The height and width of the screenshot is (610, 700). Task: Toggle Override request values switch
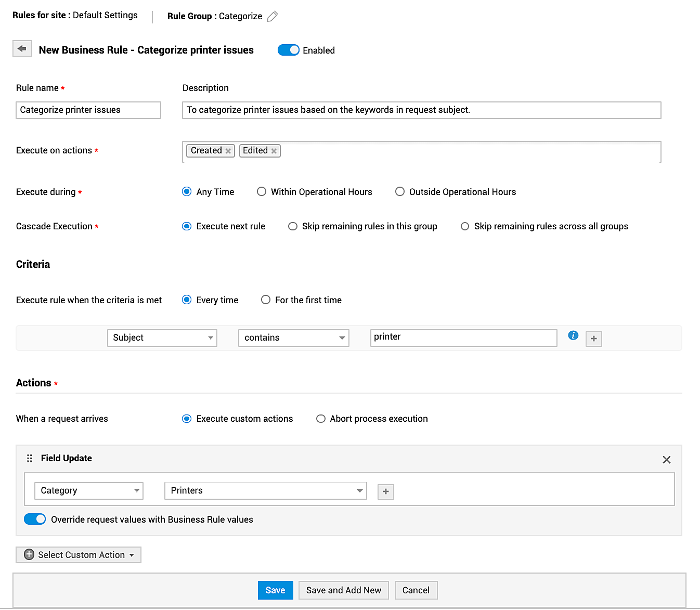(x=35, y=519)
